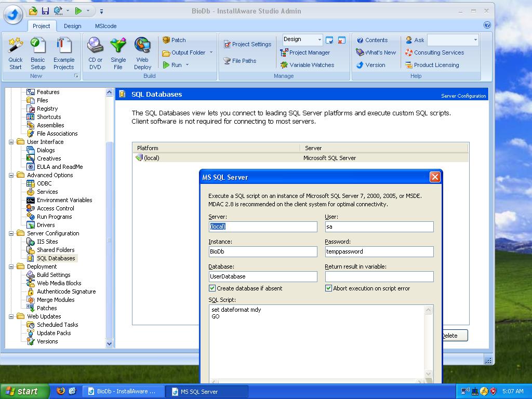The width and height of the screenshot is (532, 399).
Task: Click the Instance input field
Action: click(263, 251)
